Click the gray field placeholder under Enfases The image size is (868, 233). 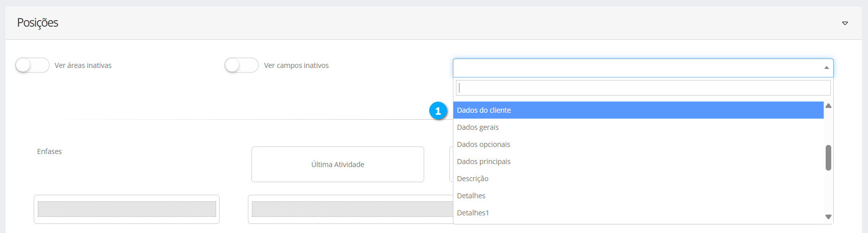click(126, 209)
